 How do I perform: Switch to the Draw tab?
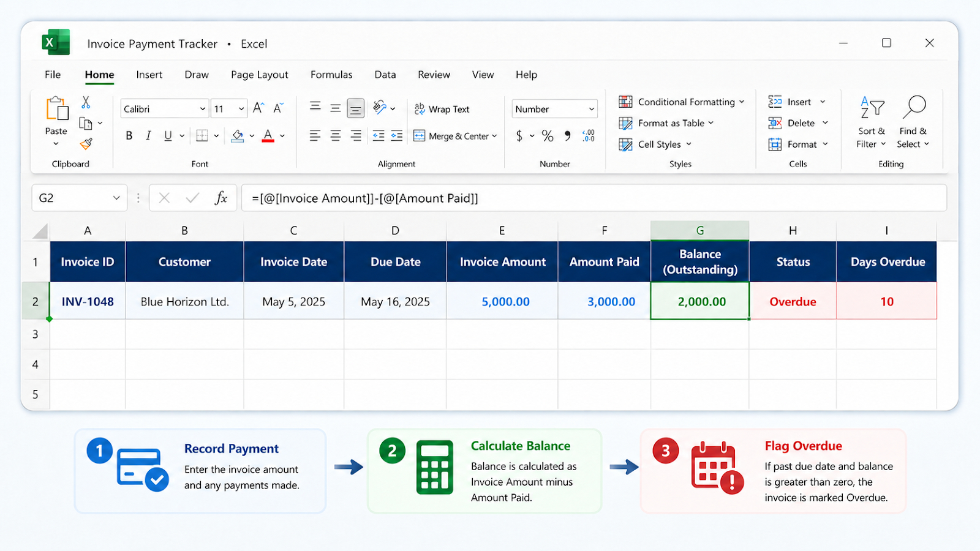point(197,75)
